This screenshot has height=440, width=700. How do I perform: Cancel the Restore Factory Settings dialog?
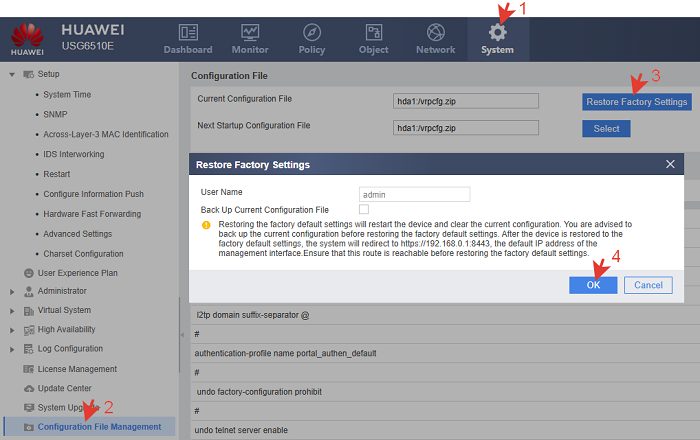[648, 285]
